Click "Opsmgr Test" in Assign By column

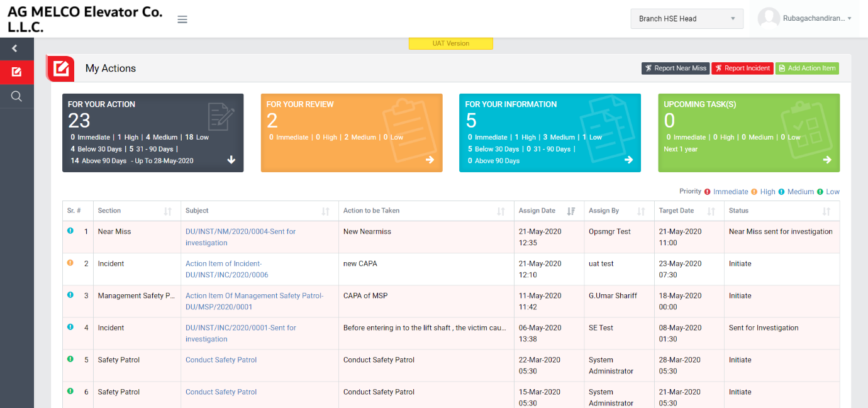(609, 231)
